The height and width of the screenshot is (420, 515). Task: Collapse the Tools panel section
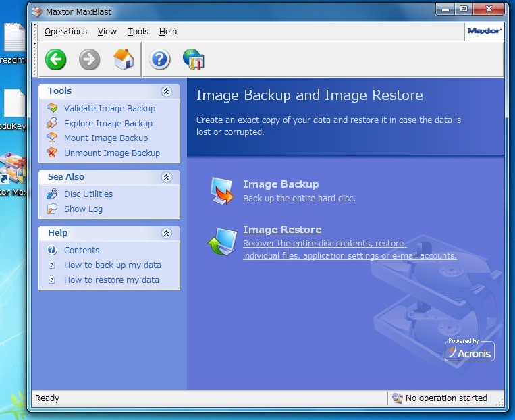point(166,91)
